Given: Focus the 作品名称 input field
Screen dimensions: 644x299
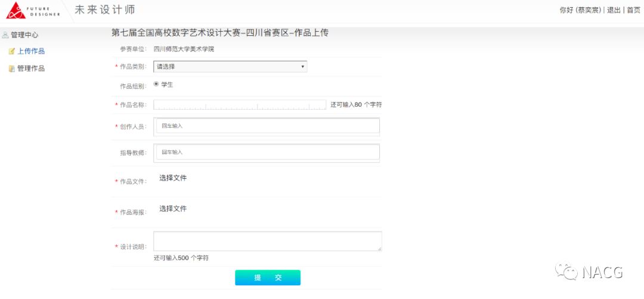Looking at the screenshot, I should point(240,105).
